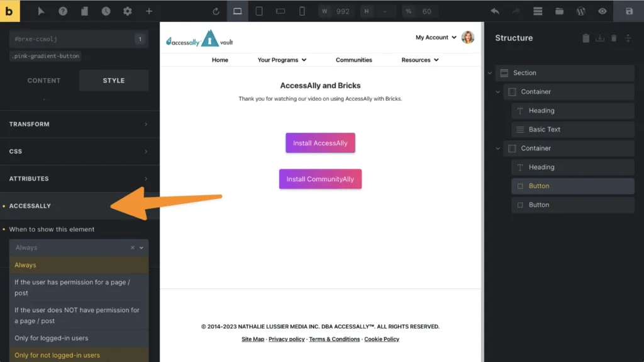The width and height of the screenshot is (644, 362).
Task: Select Basic Text in Structure tree
Action: [572, 130]
